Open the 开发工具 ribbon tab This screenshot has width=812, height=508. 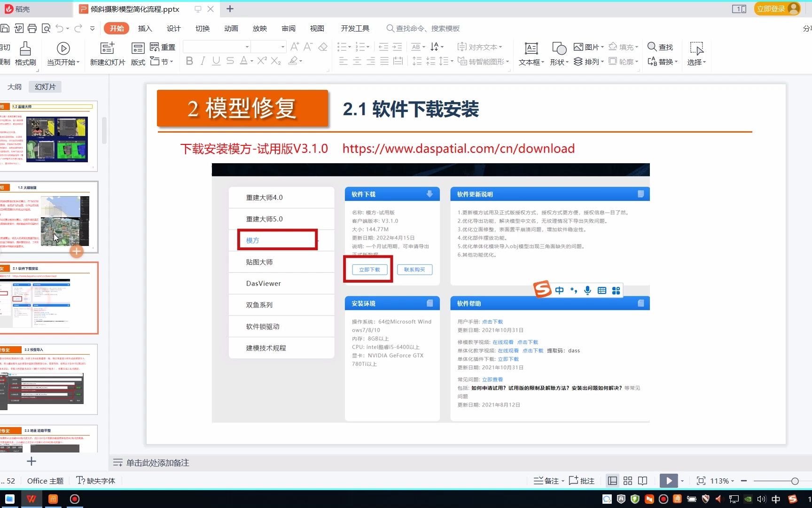point(355,28)
